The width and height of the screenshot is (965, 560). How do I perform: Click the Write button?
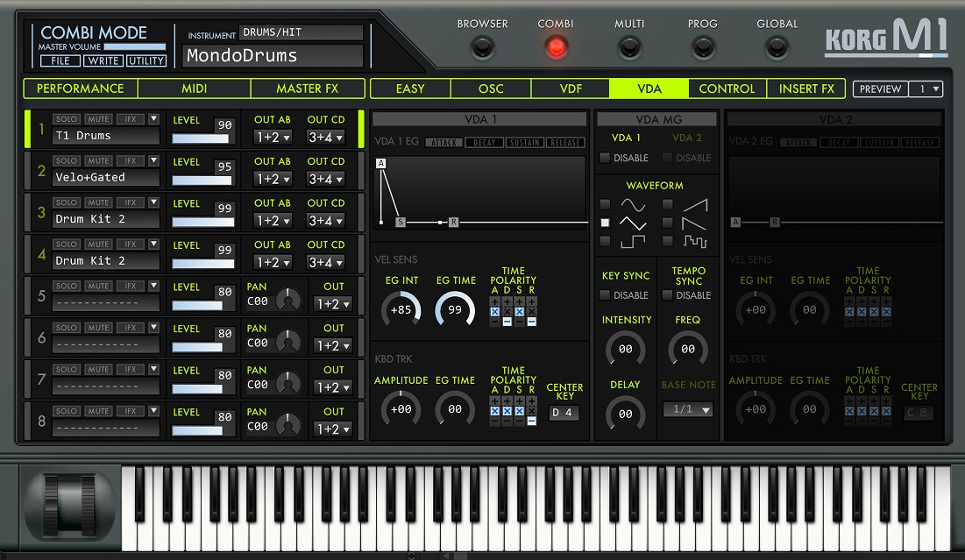pyautogui.click(x=103, y=61)
